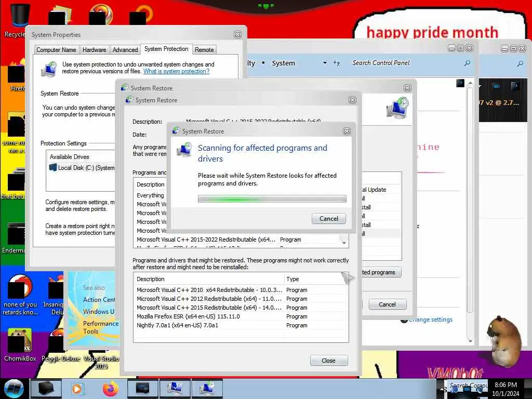Click the refresh arrows beside the System breadcrumb
Screen dimensions: 532x399
[x=336, y=63]
